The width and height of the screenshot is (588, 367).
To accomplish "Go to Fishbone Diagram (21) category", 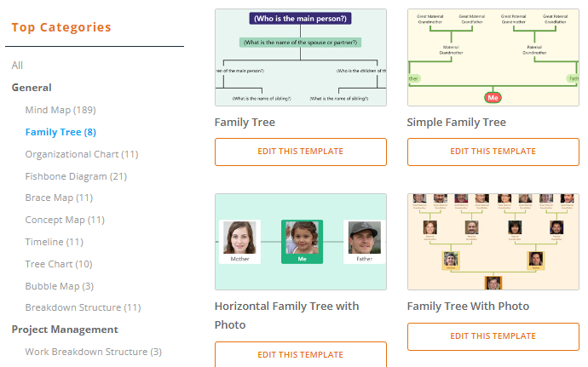I will (x=76, y=176).
